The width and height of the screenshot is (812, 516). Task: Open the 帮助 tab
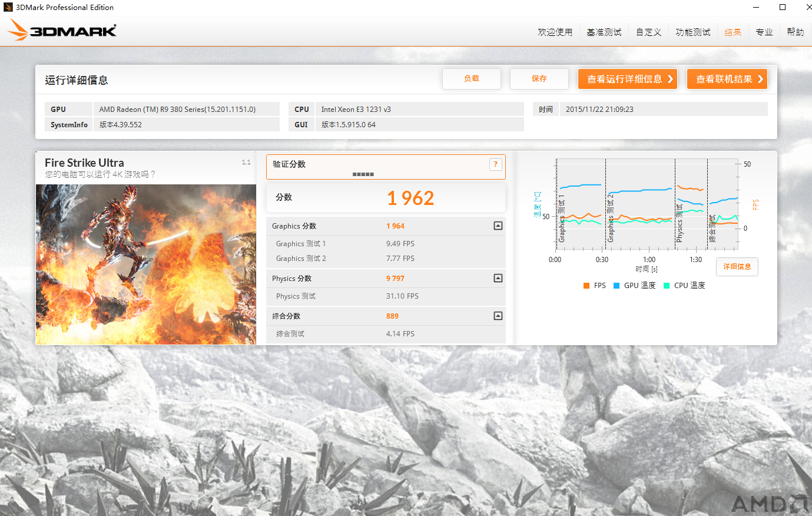pos(796,32)
